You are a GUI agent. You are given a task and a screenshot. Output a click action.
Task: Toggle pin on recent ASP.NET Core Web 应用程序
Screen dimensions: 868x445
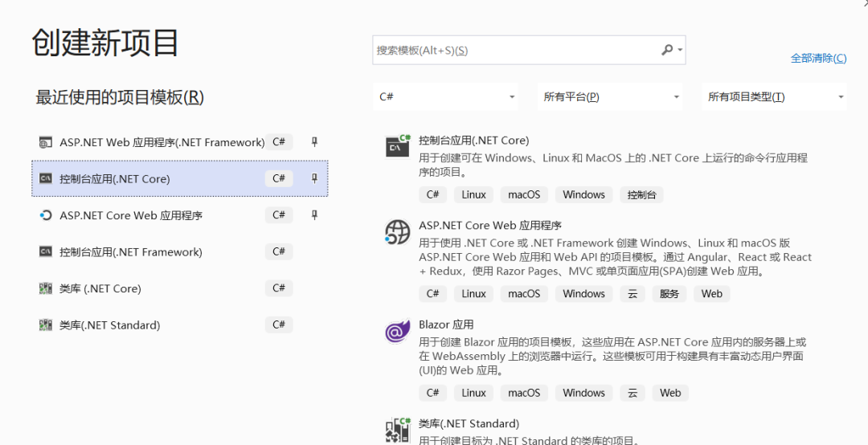click(x=314, y=214)
